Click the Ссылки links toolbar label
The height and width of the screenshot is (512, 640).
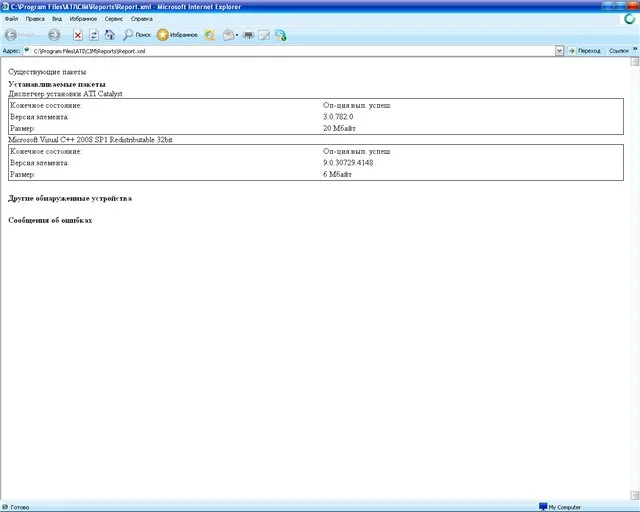[x=619, y=51]
